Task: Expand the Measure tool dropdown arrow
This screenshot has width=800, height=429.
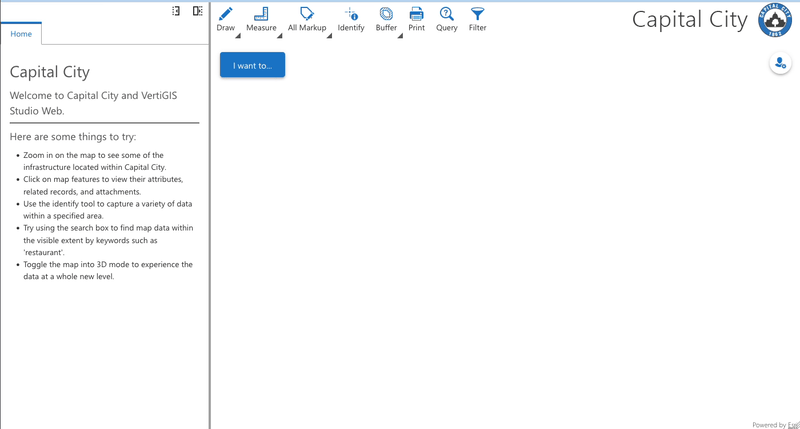Action: click(280, 36)
